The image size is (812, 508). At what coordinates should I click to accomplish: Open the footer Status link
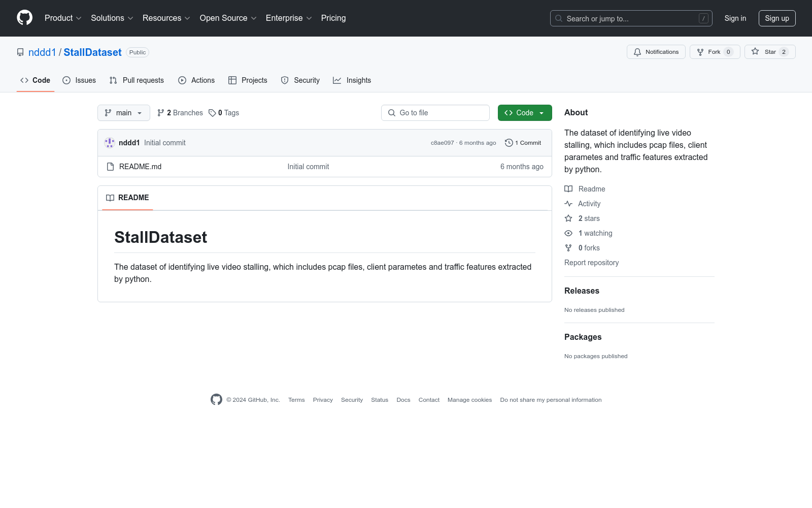pos(380,400)
